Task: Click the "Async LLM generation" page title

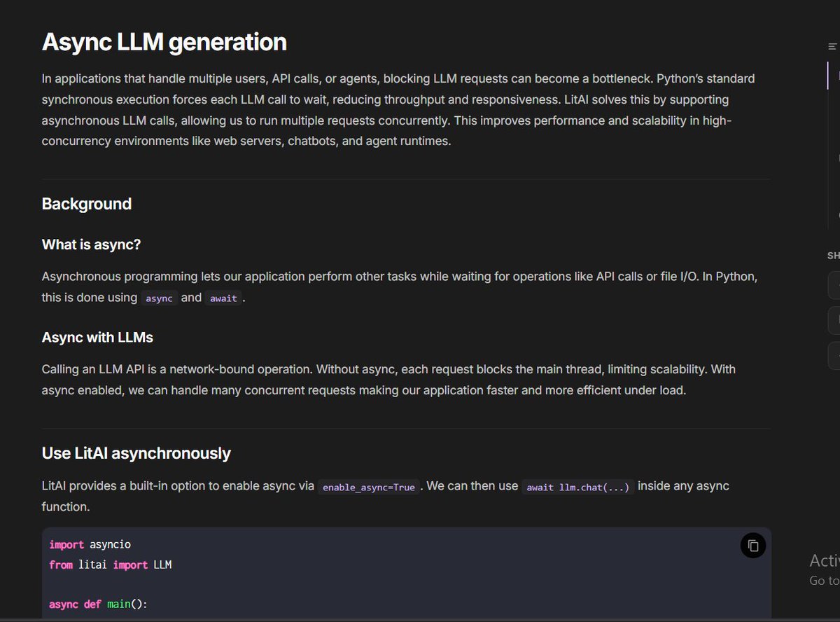Action: click(x=164, y=42)
